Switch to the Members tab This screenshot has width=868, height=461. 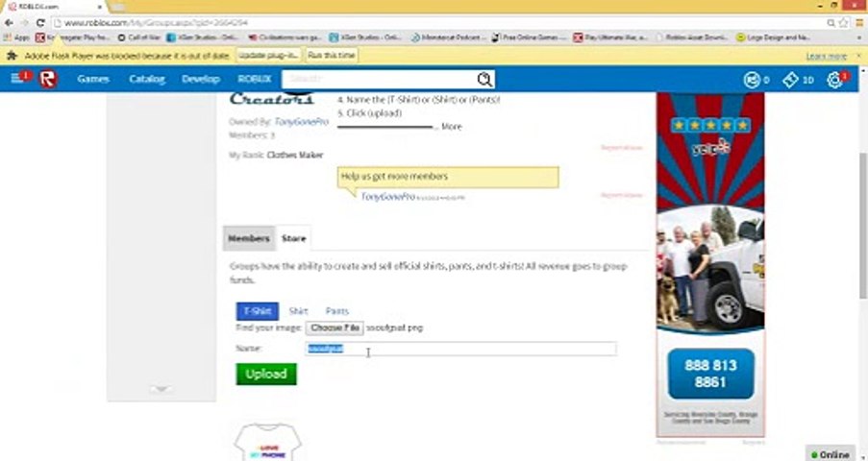(249, 238)
